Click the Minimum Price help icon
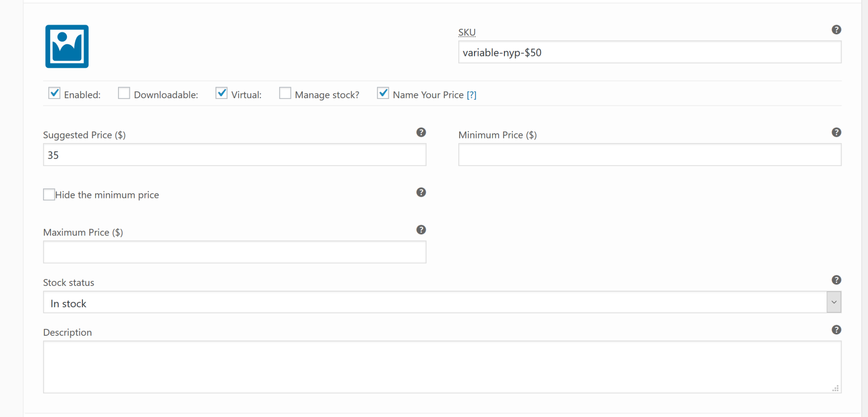This screenshot has height=417, width=868. tap(836, 132)
